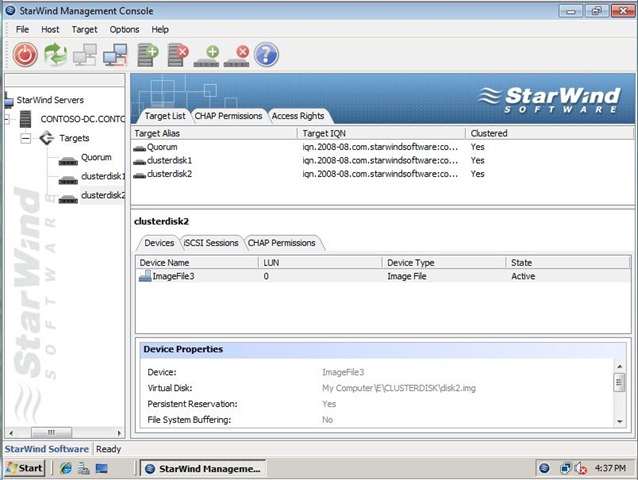Click the Device Type column header
Screen dimensions: 638x480
coord(444,263)
